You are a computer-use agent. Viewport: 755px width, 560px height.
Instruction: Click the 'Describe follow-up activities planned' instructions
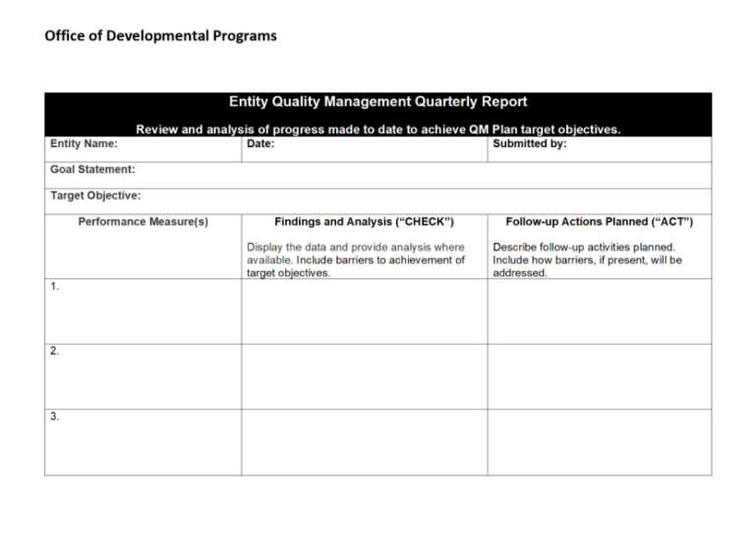tap(588, 259)
